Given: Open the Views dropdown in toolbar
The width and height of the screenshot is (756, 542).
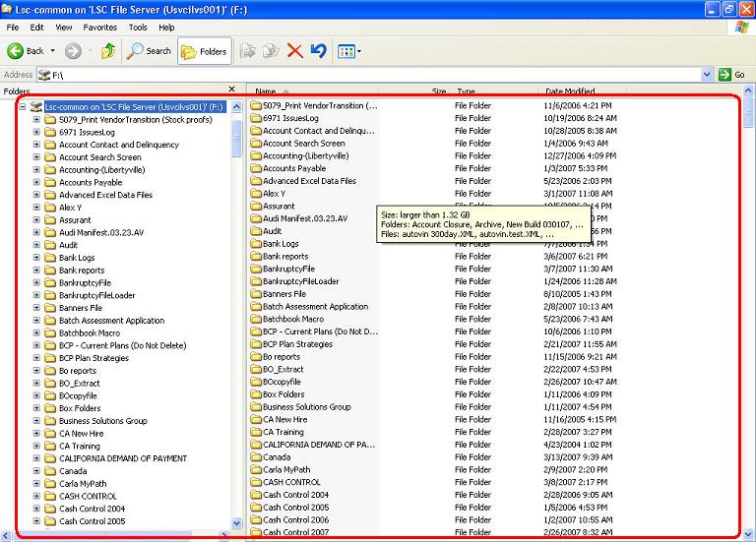Looking at the screenshot, I should 349,50.
